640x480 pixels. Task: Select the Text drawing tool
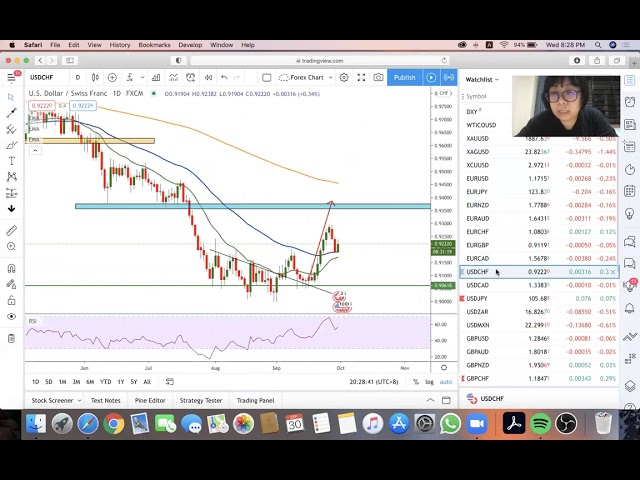(11, 161)
